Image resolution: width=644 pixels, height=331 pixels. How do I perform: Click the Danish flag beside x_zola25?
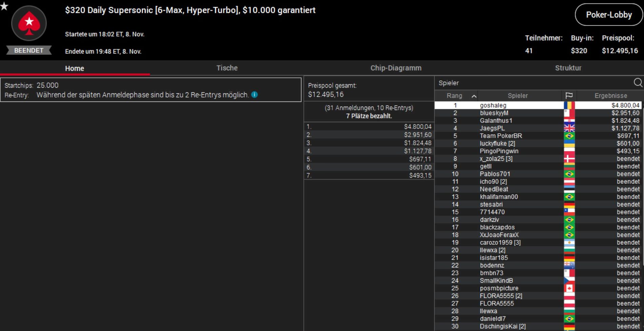click(569, 159)
